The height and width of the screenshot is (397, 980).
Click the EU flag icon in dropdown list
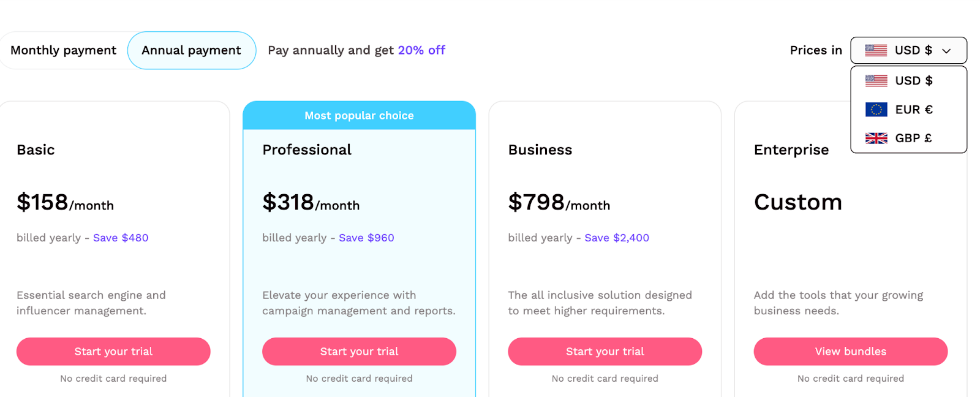[876, 110]
